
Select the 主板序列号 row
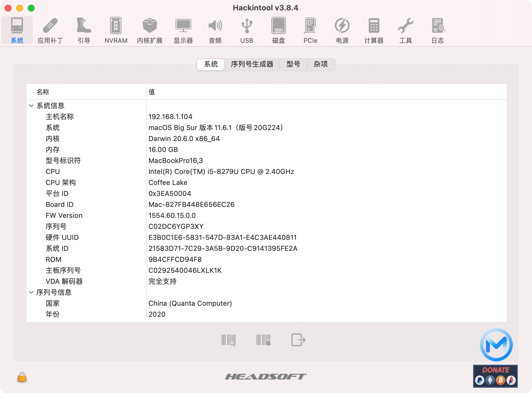[266, 270]
